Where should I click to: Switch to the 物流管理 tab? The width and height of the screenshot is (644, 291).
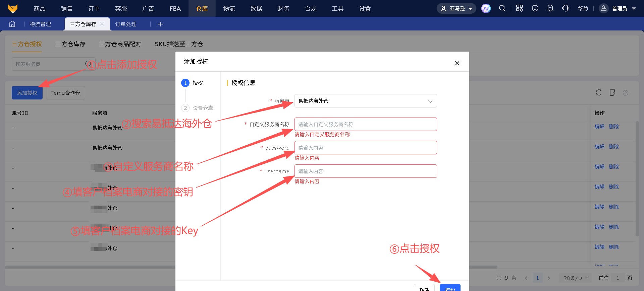tap(40, 24)
